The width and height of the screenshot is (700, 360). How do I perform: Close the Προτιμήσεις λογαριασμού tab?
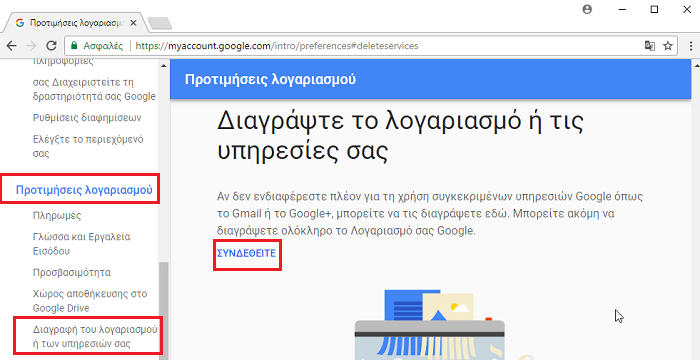tap(133, 23)
